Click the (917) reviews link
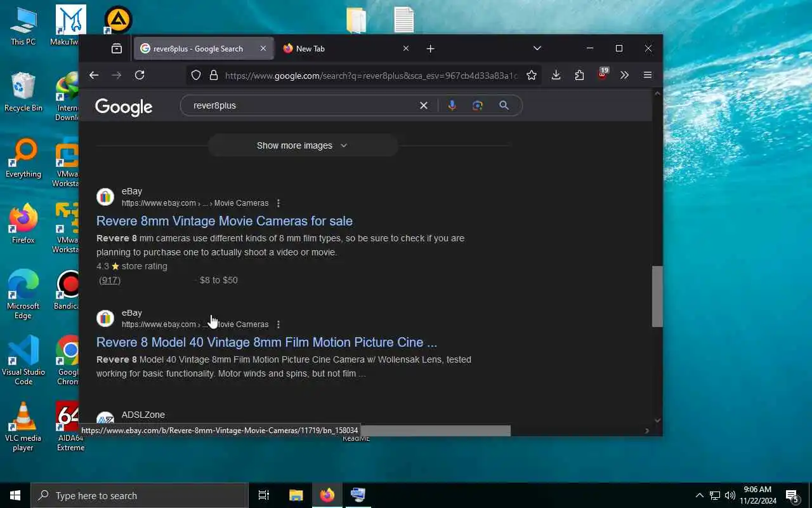The width and height of the screenshot is (812, 508). (110, 280)
